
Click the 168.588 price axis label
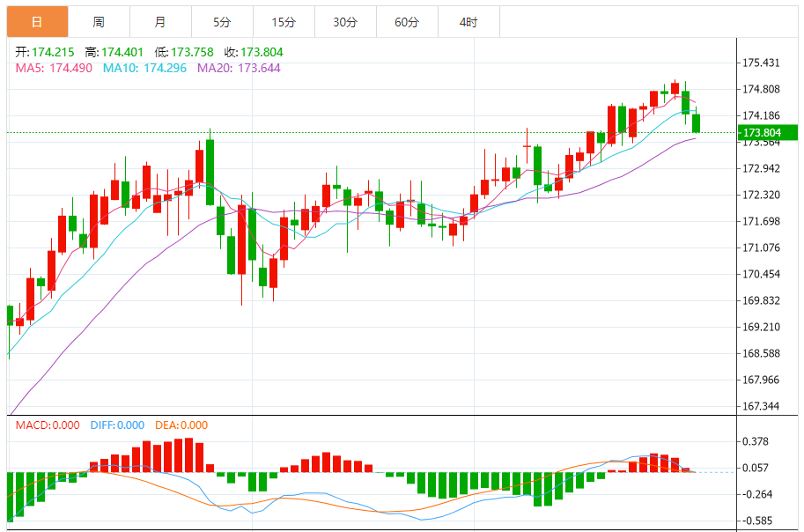[762, 353]
